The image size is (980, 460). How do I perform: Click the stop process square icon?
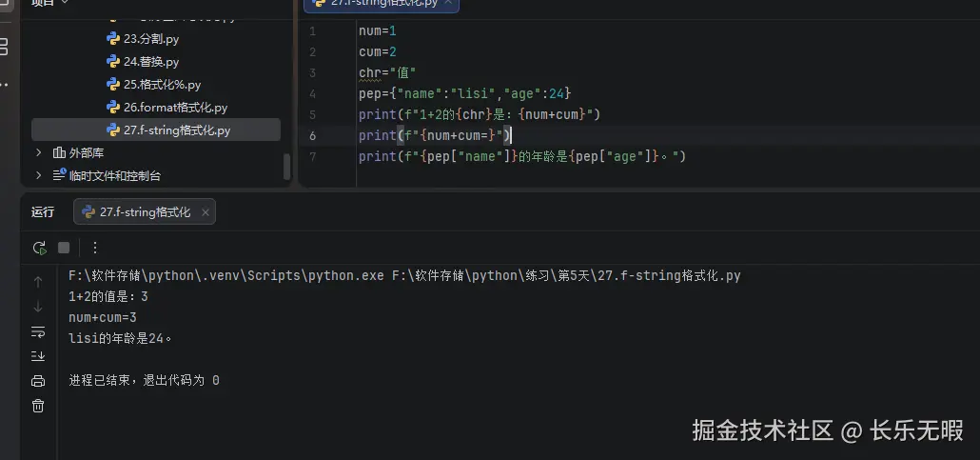pyautogui.click(x=64, y=248)
